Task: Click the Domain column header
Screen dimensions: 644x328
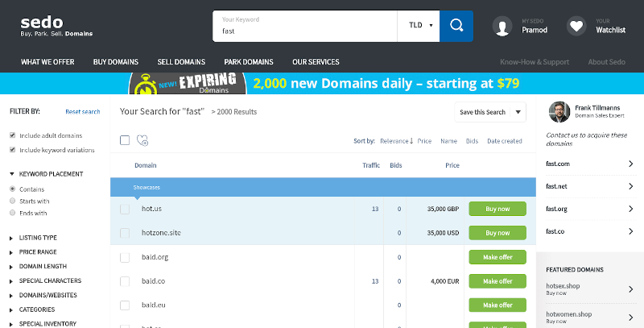Action: pyautogui.click(x=146, y=165)
